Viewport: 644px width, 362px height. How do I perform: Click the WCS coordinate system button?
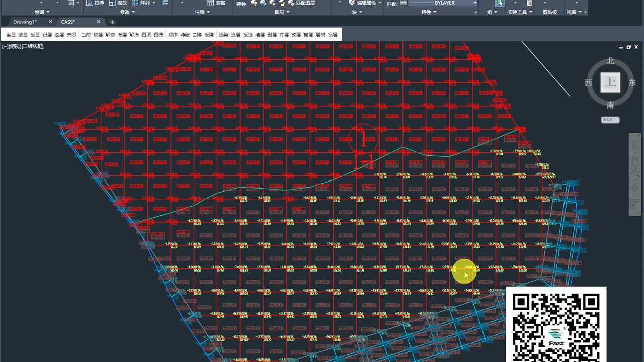pos(610,120)
